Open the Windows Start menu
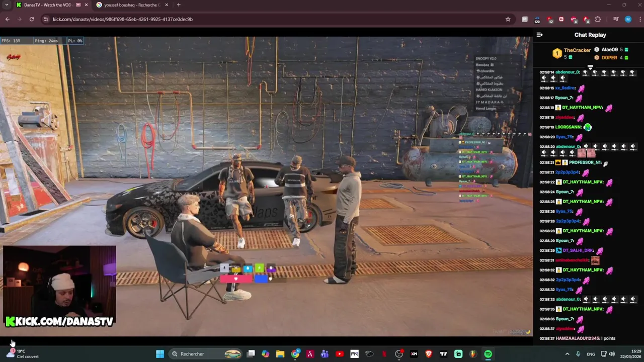 160,354
